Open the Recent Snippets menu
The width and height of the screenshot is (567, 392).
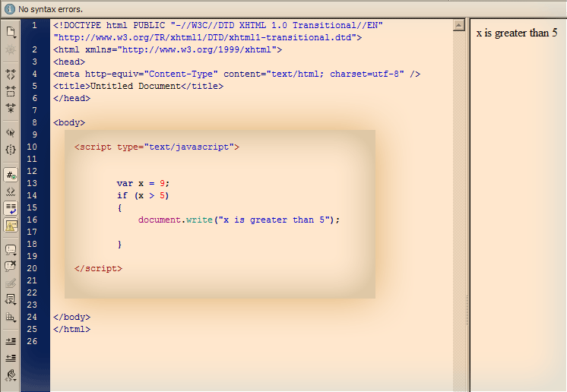click(x=11, y=299)
